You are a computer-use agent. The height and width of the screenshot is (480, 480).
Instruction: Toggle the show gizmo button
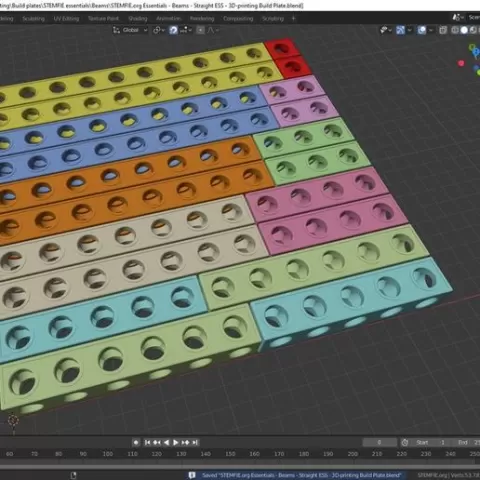pyautogui.click(x=400, y=30)
